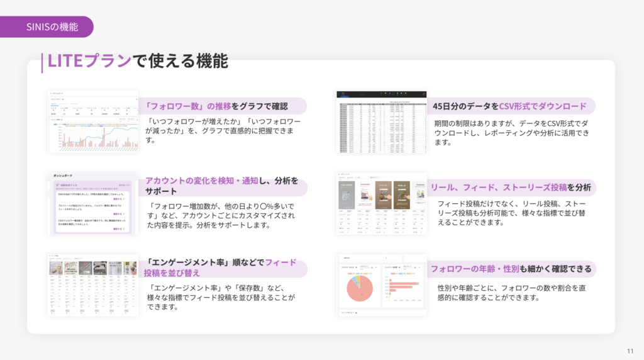Select paragraph starting 期間の制限はありますが
The width and height of the screenshot is (644, 360).
(512, 133)
